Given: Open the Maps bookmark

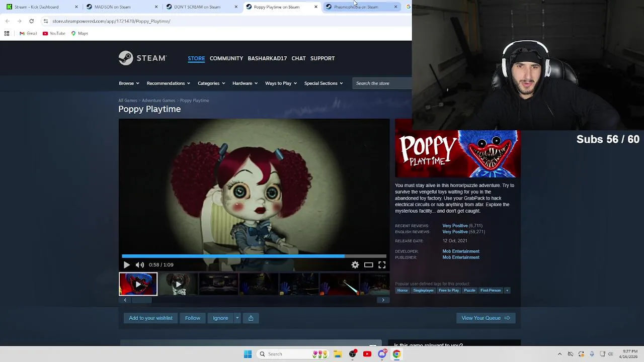Looking at the screenshot, I should coord(79,34).
